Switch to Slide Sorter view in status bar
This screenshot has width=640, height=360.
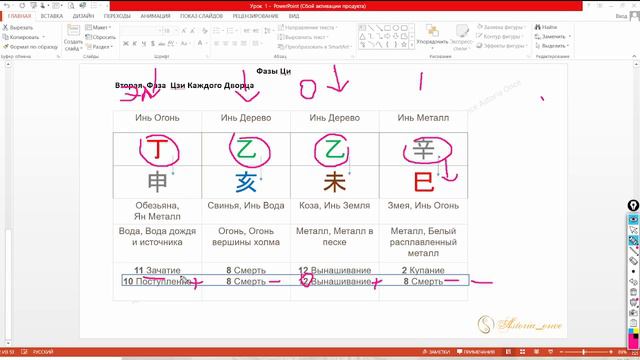pyautogui.click(x=522, y=352)
